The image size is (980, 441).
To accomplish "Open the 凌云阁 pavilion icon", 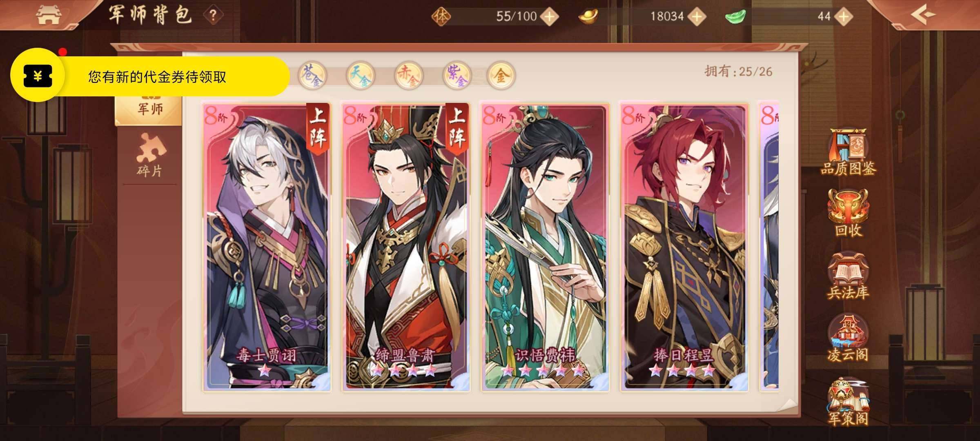I will (x=848, y=338).
